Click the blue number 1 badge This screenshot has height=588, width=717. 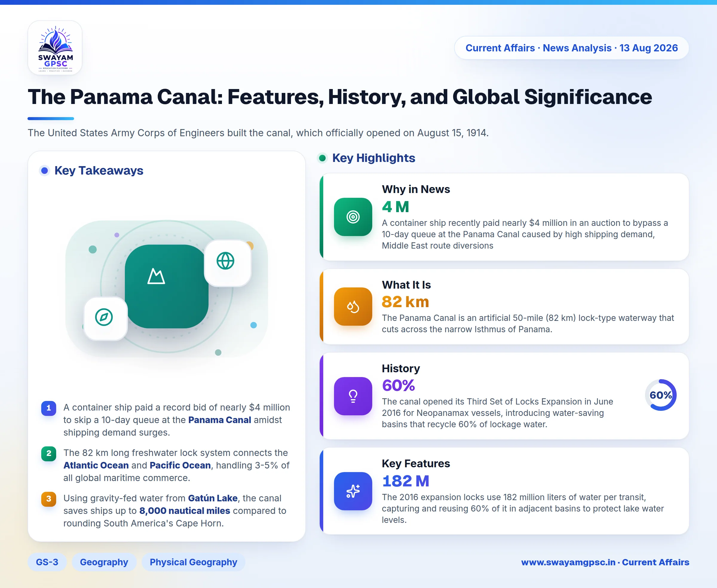[49, 408]
